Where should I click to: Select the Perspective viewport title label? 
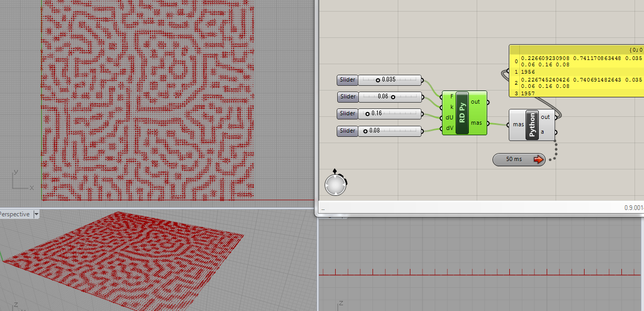(x=15, y=214)
